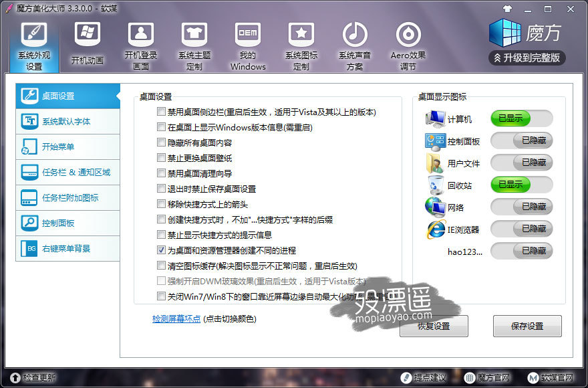Image resolution: width=588 pixels, height=388 pixels.
Task: Select 控制面板 sidebar tab
Action: click(x=68, y=223)
